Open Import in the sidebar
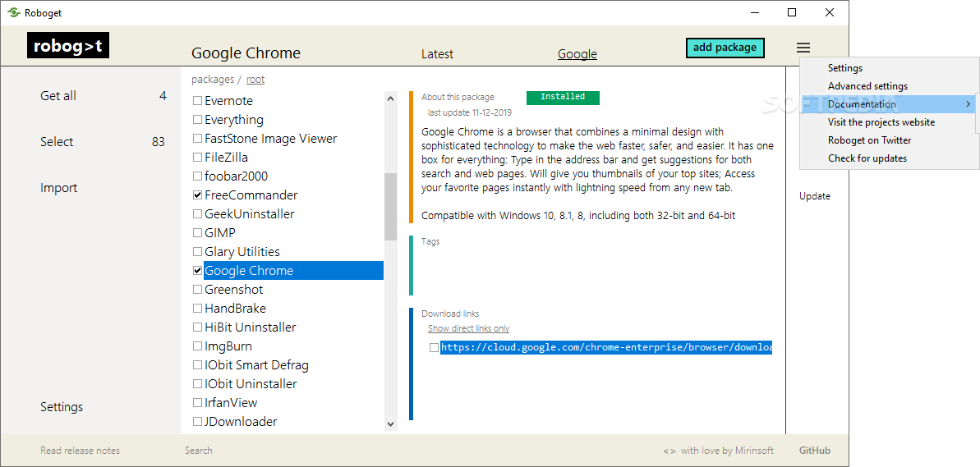This screenshot has width=980, height=467. tap(59, 188)
